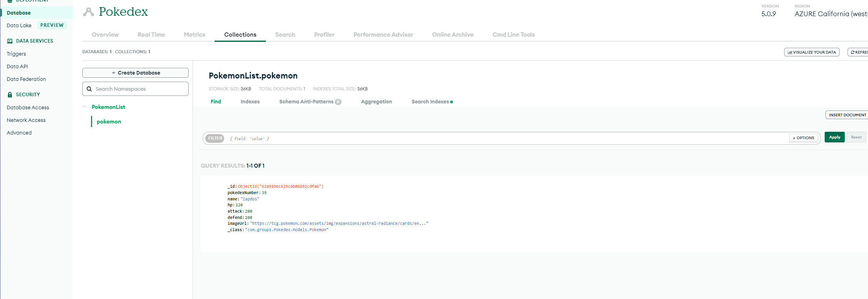Image resolution: width=868 pixels, height=299 pixels.
Task: Click the magnifier icon in Search Namespaces
Action: (89, 89)
